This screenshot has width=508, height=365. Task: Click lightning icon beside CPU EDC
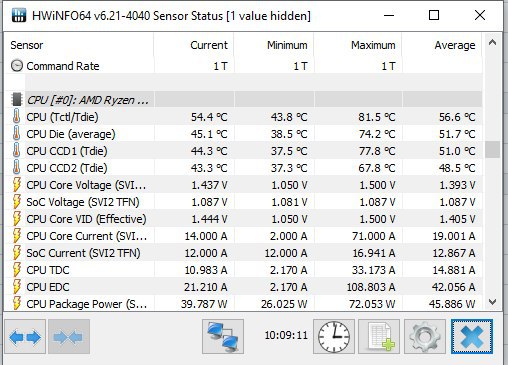(x=17, y=287)
